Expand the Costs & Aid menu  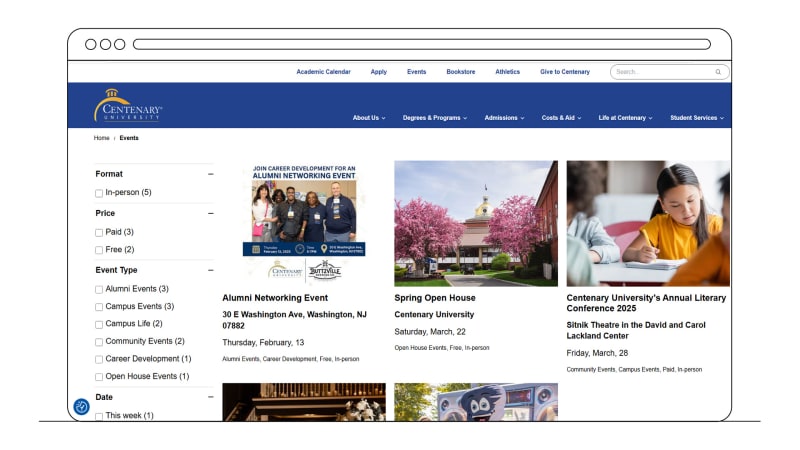pos(561,118)
